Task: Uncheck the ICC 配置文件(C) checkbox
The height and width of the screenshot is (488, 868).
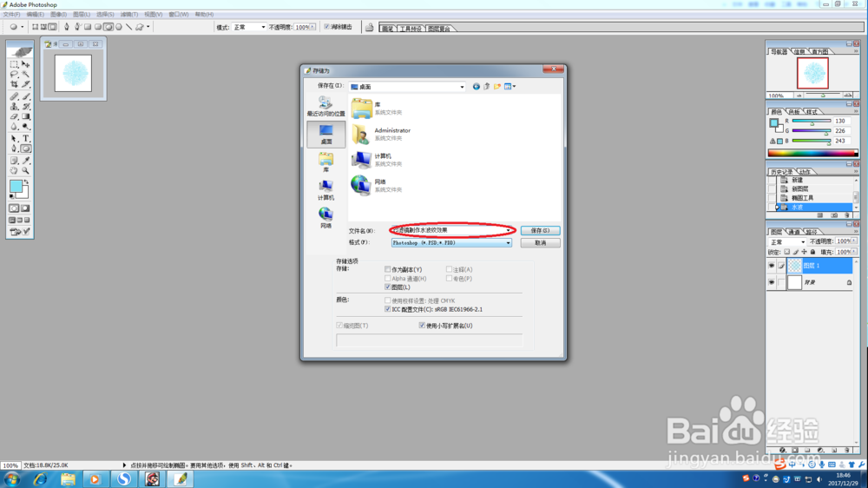Action: pos(387,309)
